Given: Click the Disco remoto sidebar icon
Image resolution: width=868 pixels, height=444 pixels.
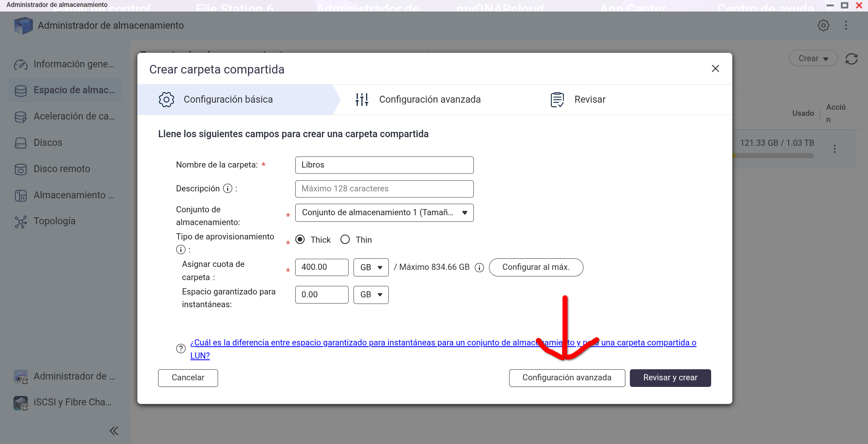Looking at the screenshot, I should pyautogui.click(x=21, y=169).
